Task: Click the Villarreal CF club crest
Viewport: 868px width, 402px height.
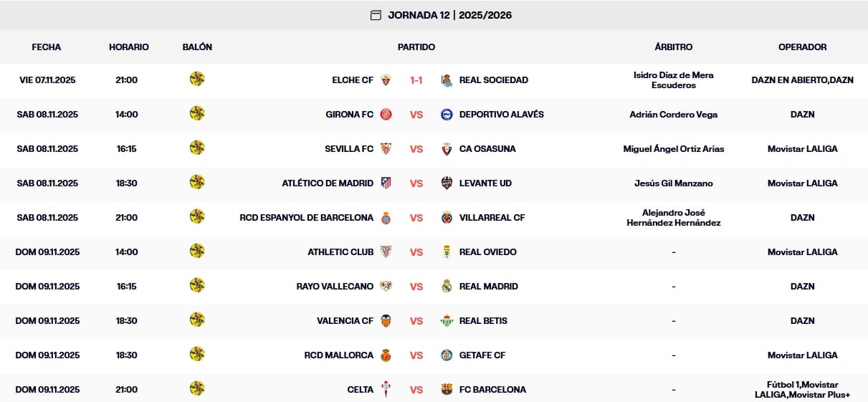Action: [447, 218]
